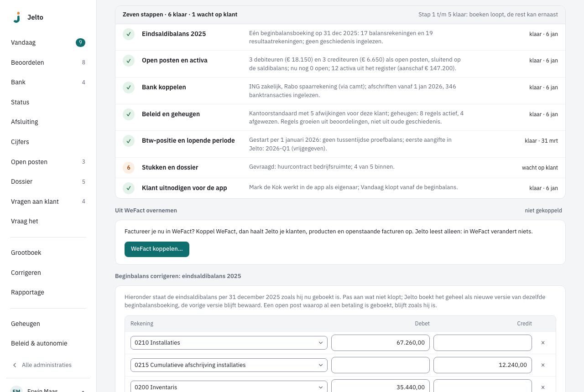
Task: Open the 0200 Inventaris account dropdown
Action: [x=229, y=386]
